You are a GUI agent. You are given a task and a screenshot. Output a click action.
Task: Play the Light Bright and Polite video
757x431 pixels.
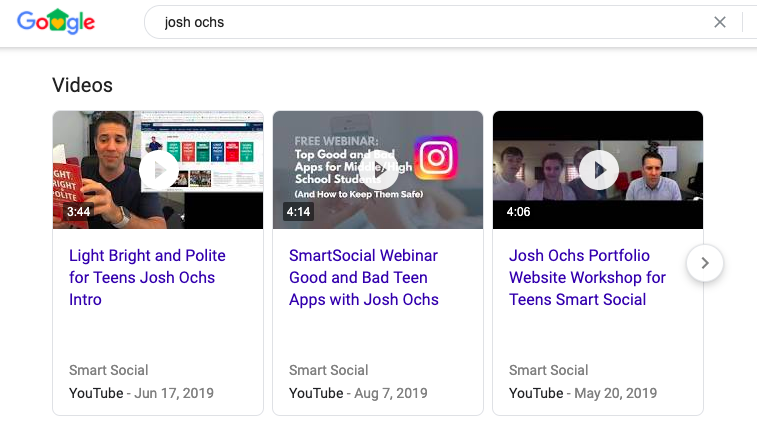pos(158,170)
